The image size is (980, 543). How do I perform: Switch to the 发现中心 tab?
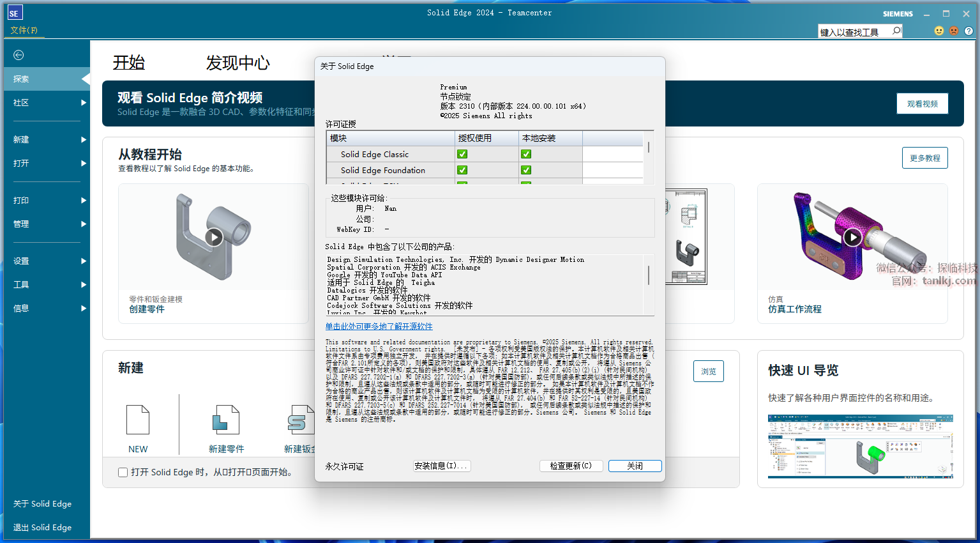pos(237,63)
